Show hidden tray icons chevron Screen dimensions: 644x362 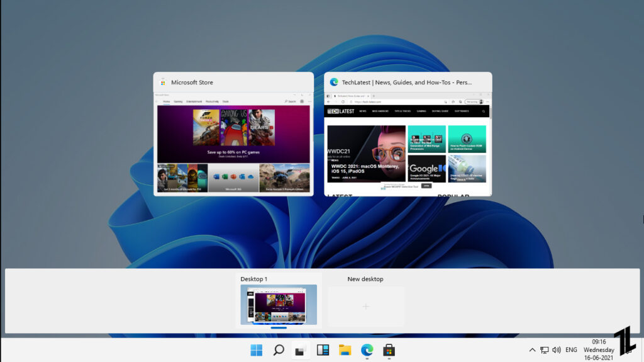pyautogui.click(x=532, y=350)
